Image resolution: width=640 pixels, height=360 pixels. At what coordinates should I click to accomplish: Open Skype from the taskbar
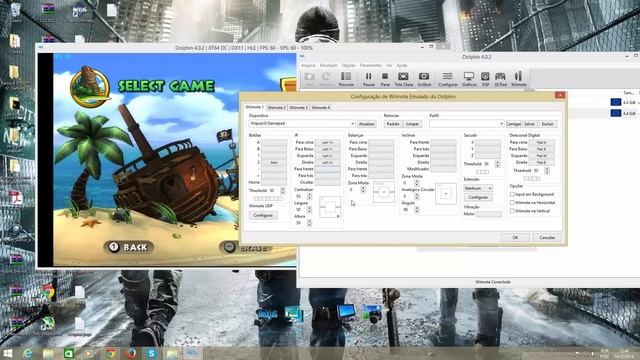click(151, 353)
